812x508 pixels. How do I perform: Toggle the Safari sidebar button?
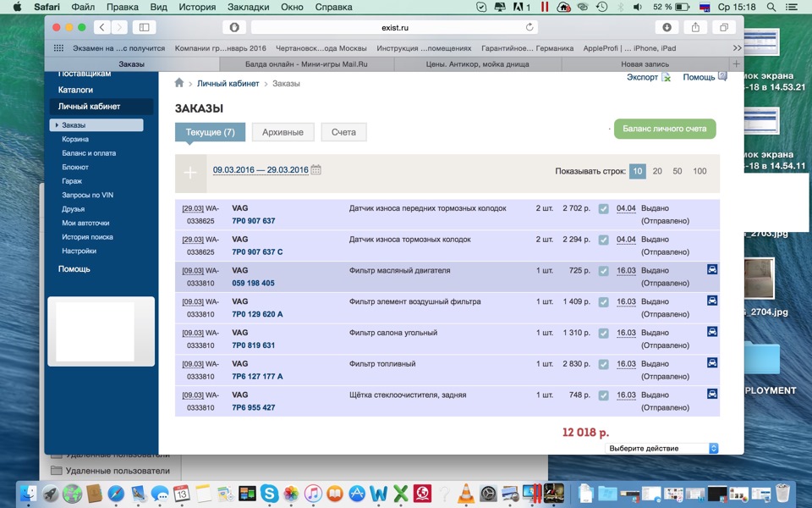(x=145, y=27)
